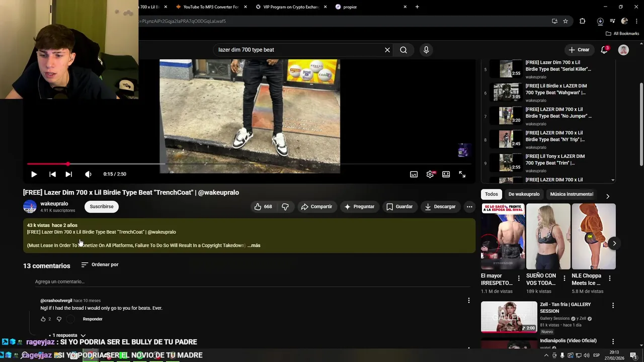Open the NLE Choppa Meets Ice short

click(594, 236)
